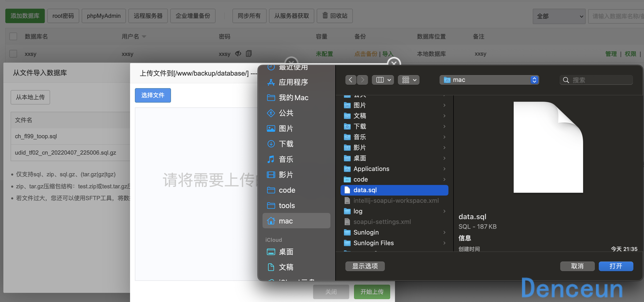Expand the 文稿 row chevron in file list
Image resolution: width=644 pixels, height=302 pixels.
pyautogui.click(x=444, y=116)
